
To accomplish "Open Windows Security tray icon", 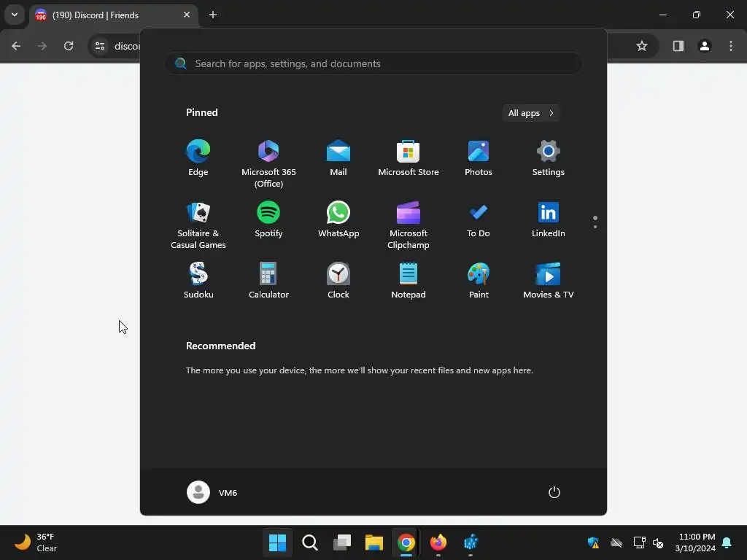I will pyautogui.click(x=593, y=542).
